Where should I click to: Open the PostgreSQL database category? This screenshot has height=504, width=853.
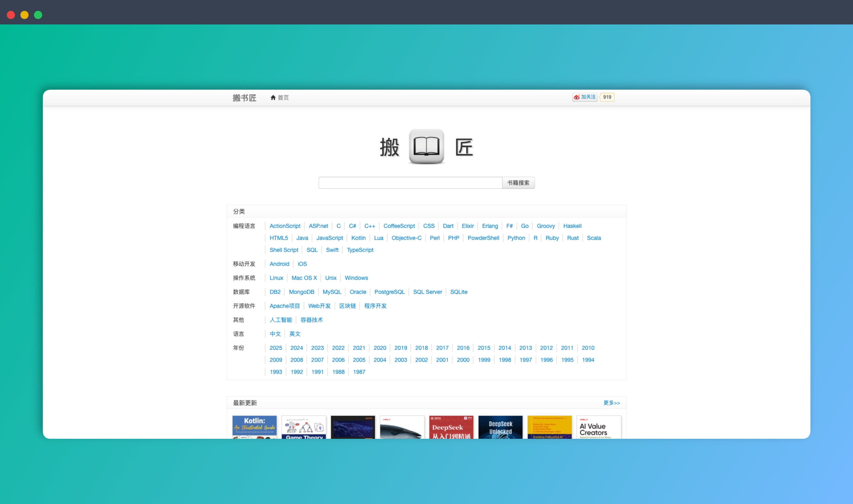click(389, 292)
